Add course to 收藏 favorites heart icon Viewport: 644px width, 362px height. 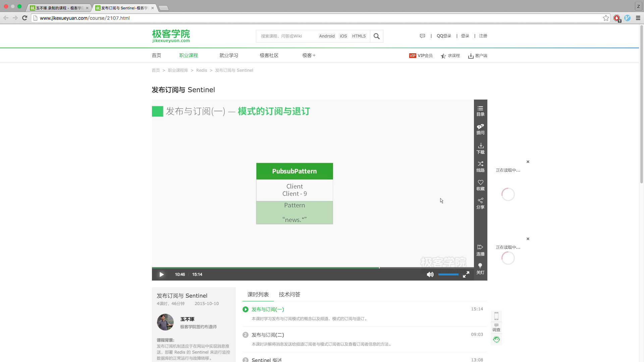[x=480, y=185]
